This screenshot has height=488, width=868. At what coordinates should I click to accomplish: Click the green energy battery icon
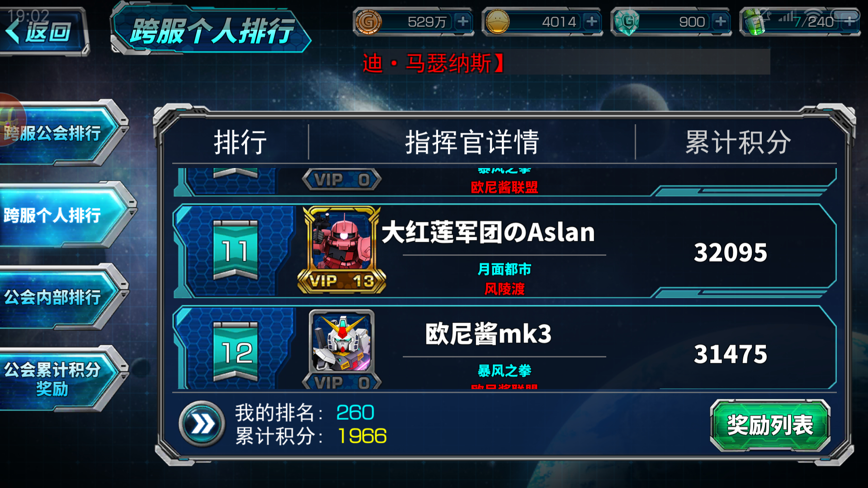coord(755,22)
